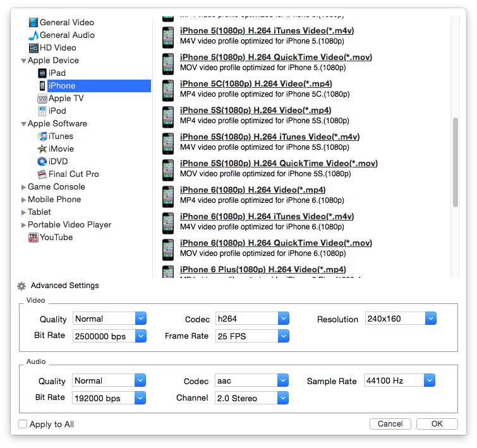Click phone icon beside iPhone 5S H.264 Video mp4
The width and height of the screenshot is (477, 448).
click(x=168, y=117)
